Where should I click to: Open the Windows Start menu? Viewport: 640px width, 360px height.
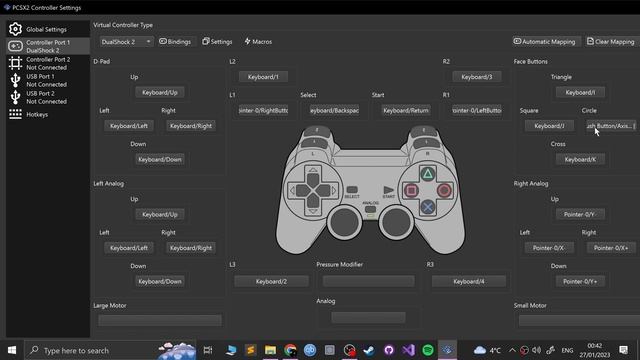[x=12, y=350]
